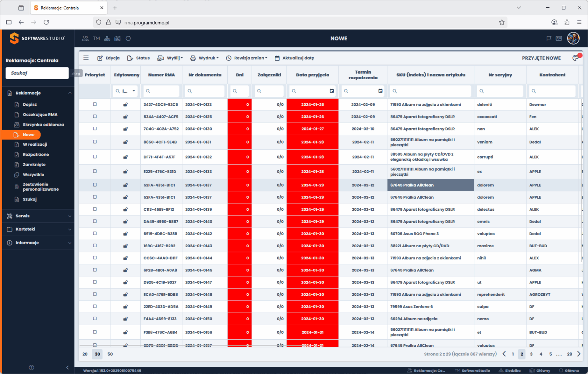
Task: Expand the Rewizja zmian dropdown
Action: (x=247, y=58)
